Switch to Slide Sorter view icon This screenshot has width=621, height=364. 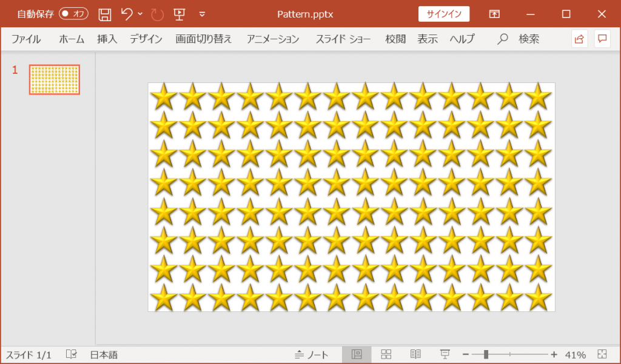(386, 354)
